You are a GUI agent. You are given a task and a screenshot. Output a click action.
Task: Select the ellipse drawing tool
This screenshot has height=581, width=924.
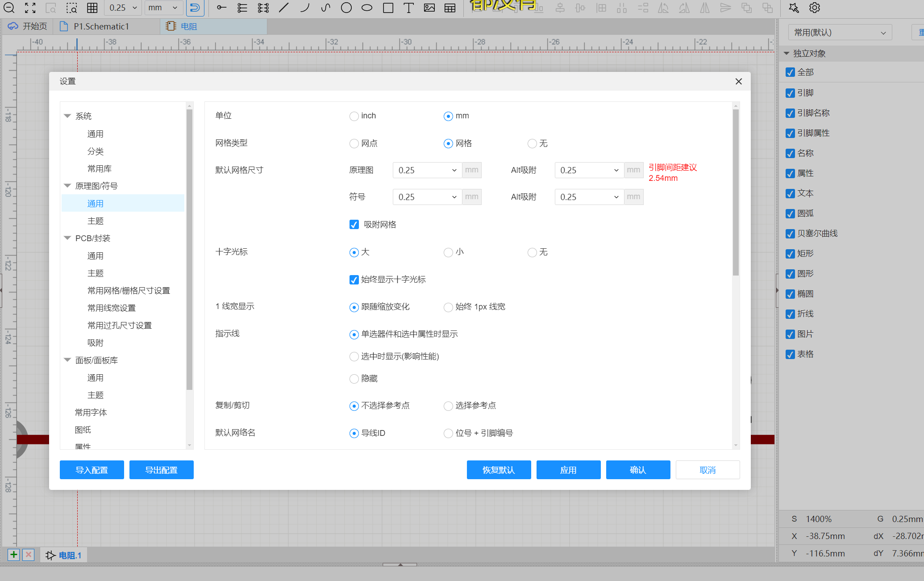tap(367, 8)
